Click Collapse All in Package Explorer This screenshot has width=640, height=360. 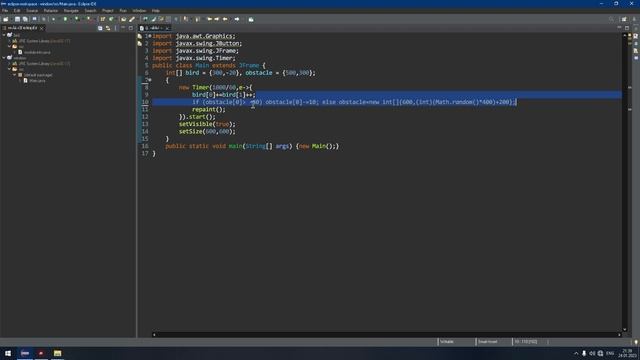coord(100,28)
